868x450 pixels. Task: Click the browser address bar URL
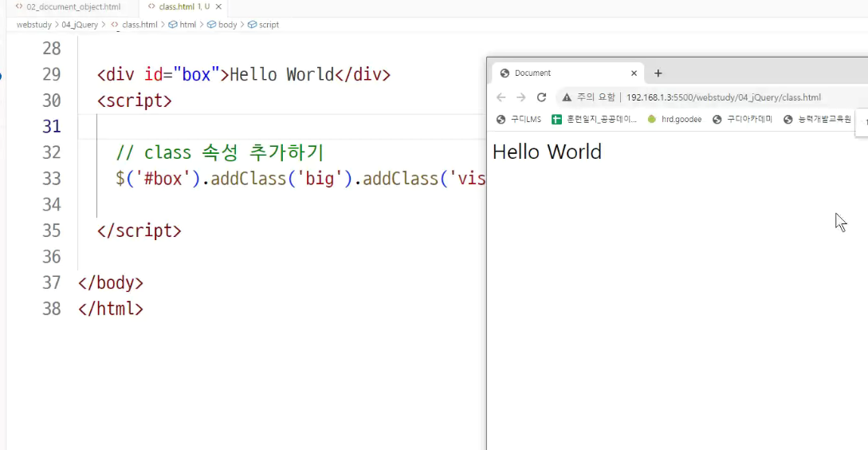coord(724,97)
